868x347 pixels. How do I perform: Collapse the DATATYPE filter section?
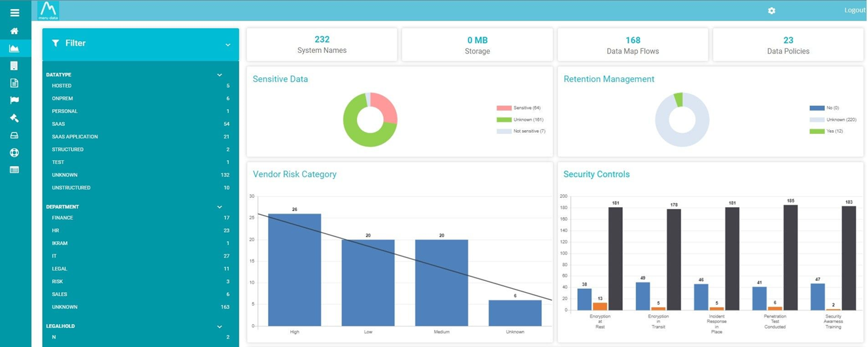tap(220, 75)
